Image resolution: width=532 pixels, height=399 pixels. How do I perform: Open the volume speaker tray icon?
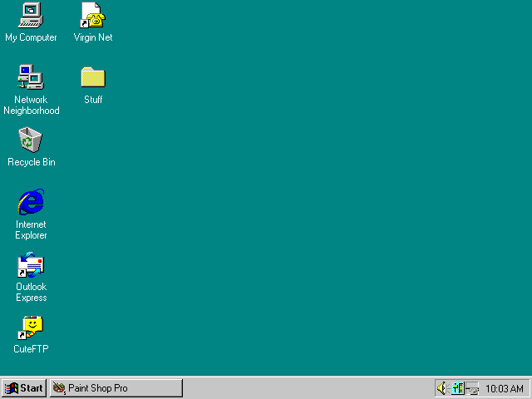click(x=441, y=388)
